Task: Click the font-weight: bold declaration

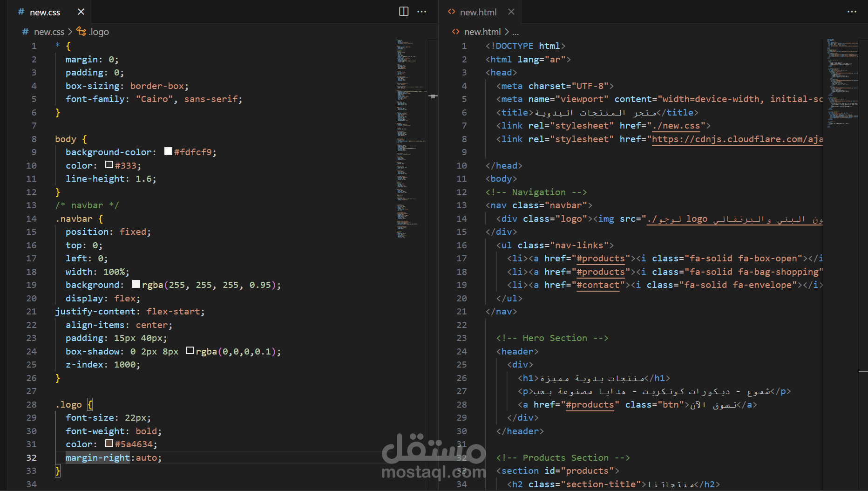Action: coord(114,431)
